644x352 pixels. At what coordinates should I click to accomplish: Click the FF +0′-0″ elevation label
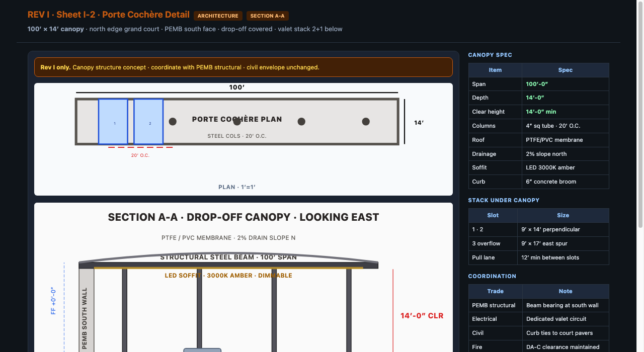coord(54,301)
